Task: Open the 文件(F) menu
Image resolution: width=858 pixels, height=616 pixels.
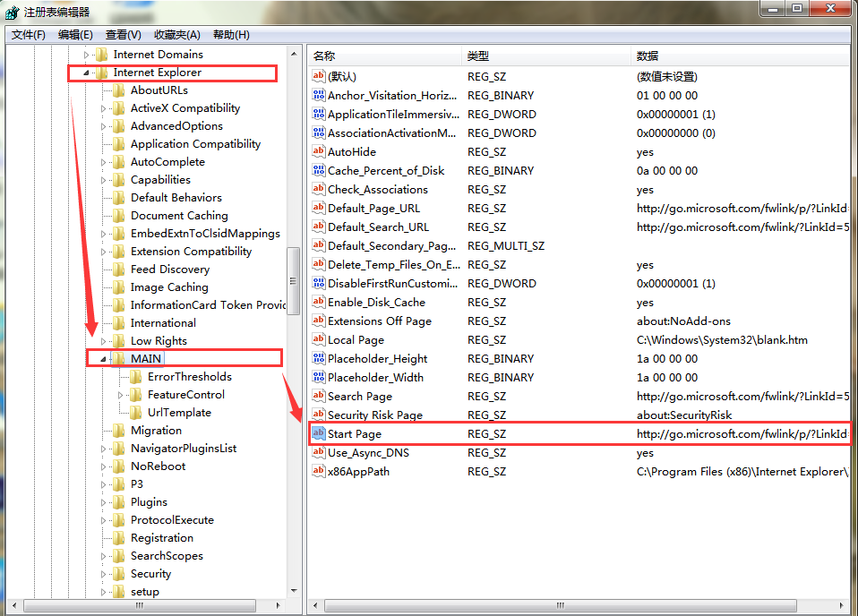Action: [29, 35]
